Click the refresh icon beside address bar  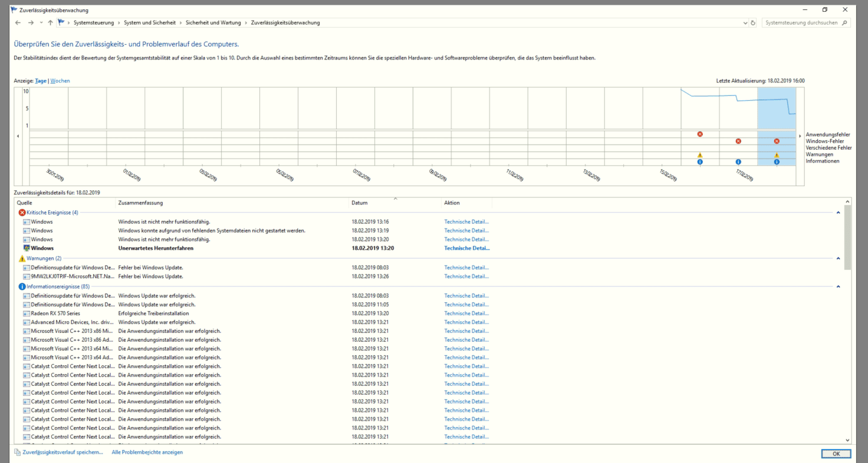pos(753,23)
